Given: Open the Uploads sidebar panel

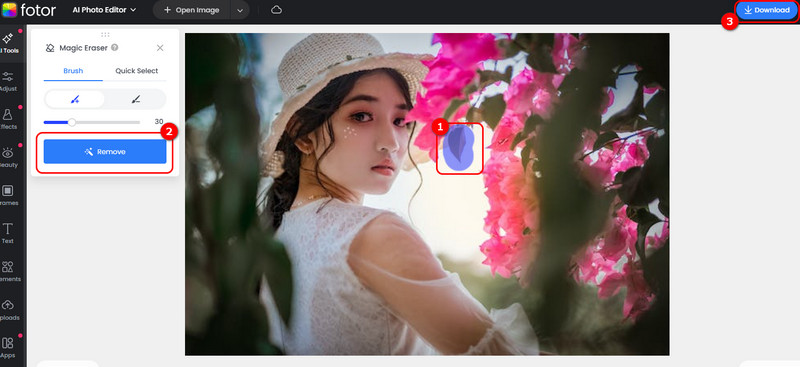Looking at the screenshot, I should pyautogui.click(x=8, y=310).
